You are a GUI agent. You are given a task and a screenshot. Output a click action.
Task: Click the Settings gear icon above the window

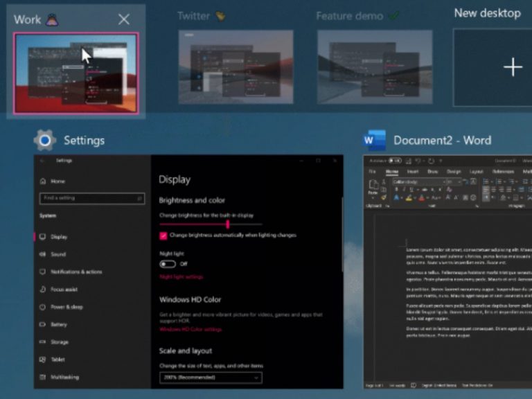point(44,140)
